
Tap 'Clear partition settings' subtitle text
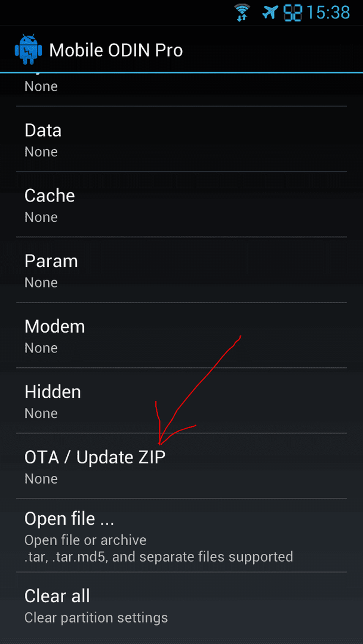click(96, 617)
